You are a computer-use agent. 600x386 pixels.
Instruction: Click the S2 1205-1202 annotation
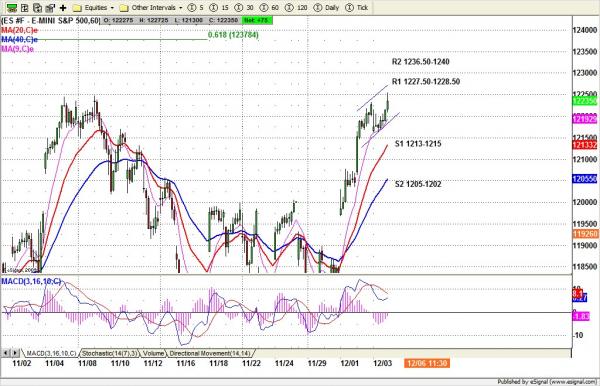(418, 184)
